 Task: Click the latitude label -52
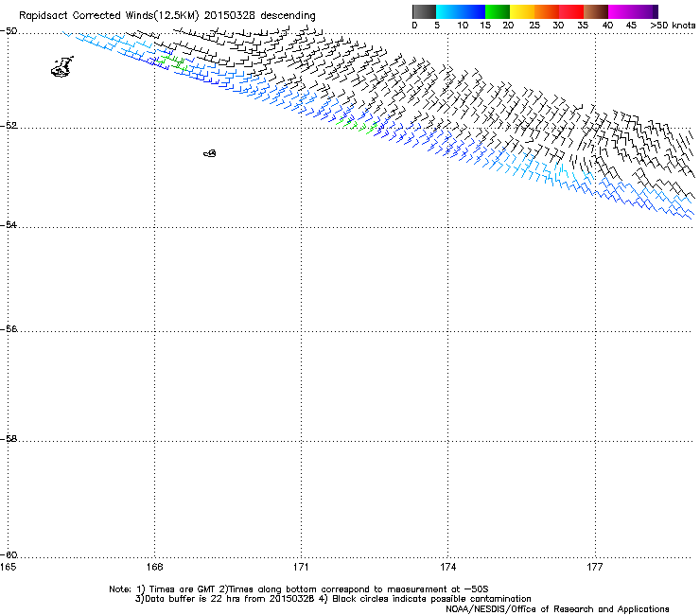(x=9, y=126)
